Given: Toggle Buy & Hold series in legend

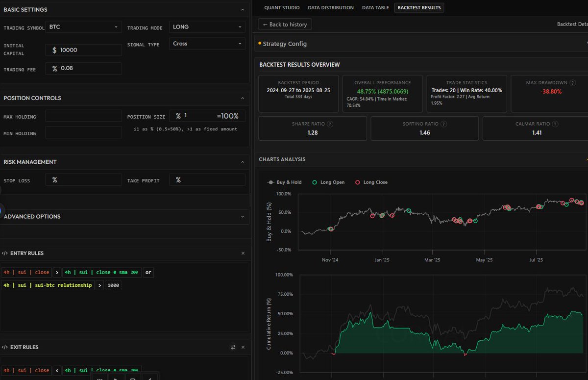Looking at the screenshot, I should 284,182.
